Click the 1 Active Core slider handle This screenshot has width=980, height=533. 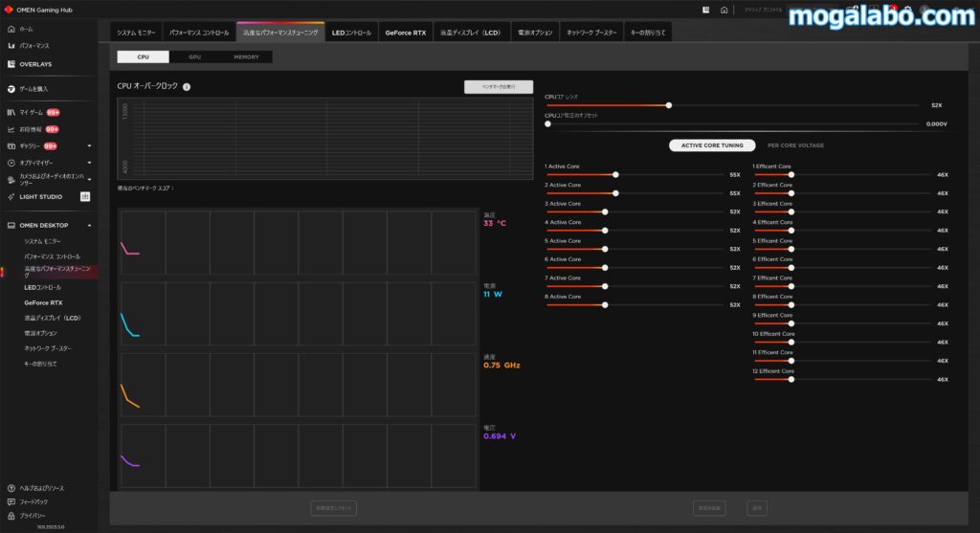pyautogui.click(x=615, y=175)
